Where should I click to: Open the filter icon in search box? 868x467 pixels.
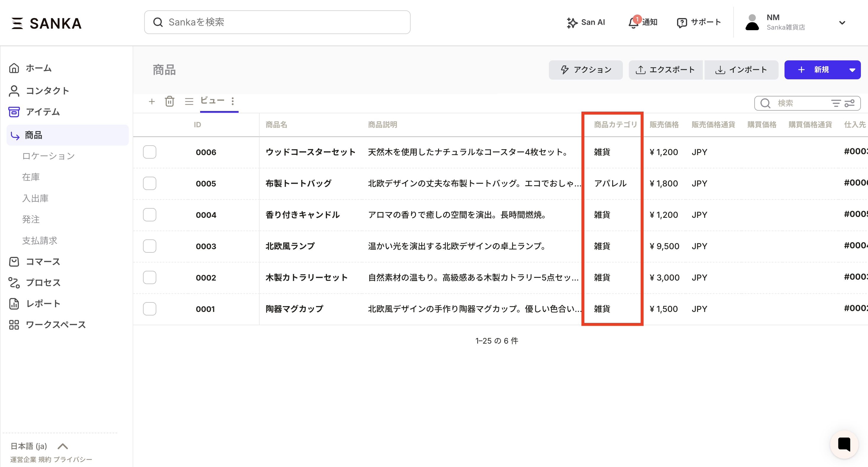pyautogui.click(x=836, y=103)
